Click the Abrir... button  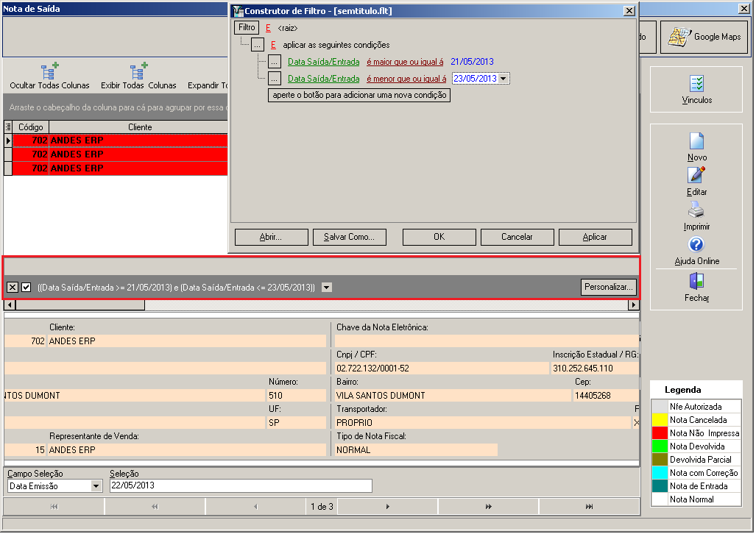[271, 237]
